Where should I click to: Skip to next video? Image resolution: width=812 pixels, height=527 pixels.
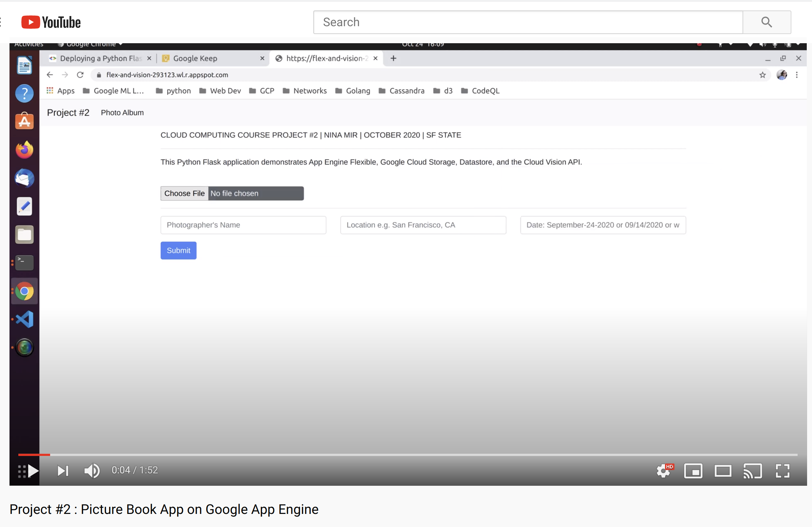pyautogui.click(x=63, y=471)
